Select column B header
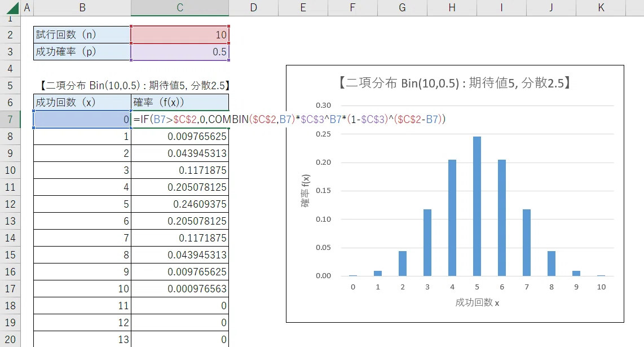The width and height of the screenshot is (644, 347). tap(82, 8)
